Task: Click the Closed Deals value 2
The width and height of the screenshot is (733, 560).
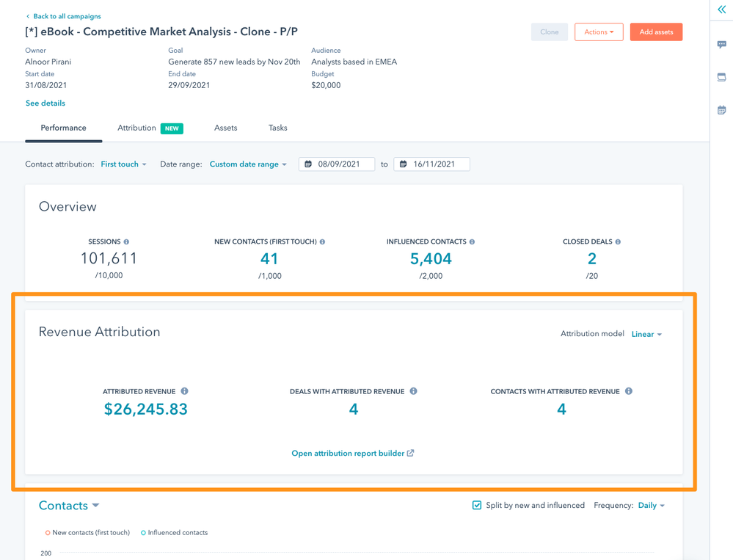Action: pyautogui.click(x=592, y=258)
